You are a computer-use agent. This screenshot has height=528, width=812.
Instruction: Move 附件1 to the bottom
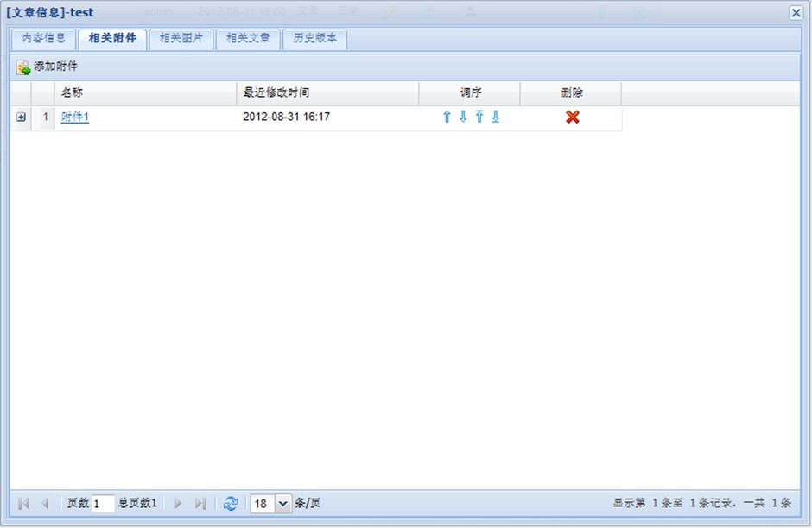(496, 118)
